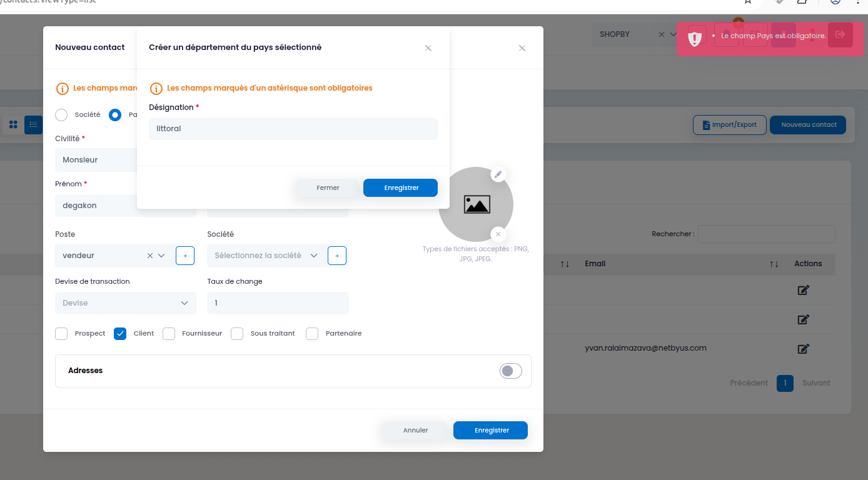Select the Société radio button

(61, 115)
